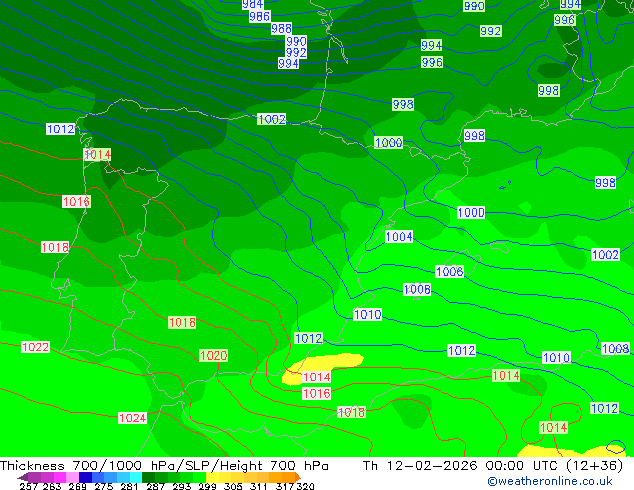This screenshot has width=634, height=490.
Task: Click the legend value 299
Action: click(x=207, y=486)
